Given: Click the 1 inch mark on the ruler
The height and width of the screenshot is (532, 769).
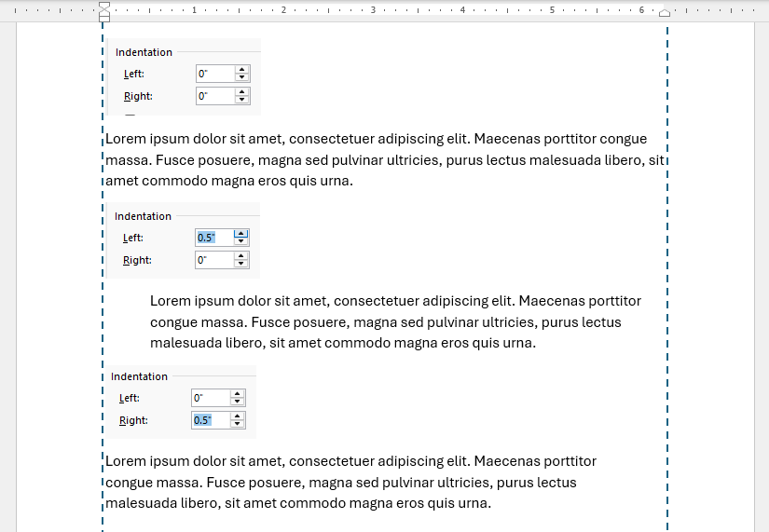Looking at the screenshot, I should (x=194, y=10).
